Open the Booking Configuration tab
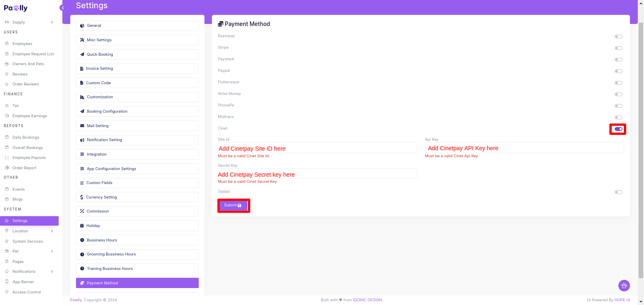Image resolution: width=644 pixels, height=305 pixels. click(x=137, y=111)
